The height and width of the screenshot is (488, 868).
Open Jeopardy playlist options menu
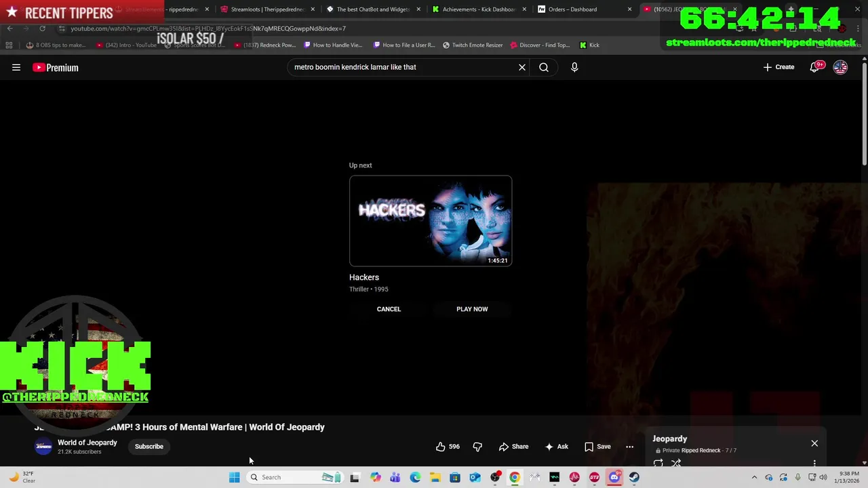[814, 464]
